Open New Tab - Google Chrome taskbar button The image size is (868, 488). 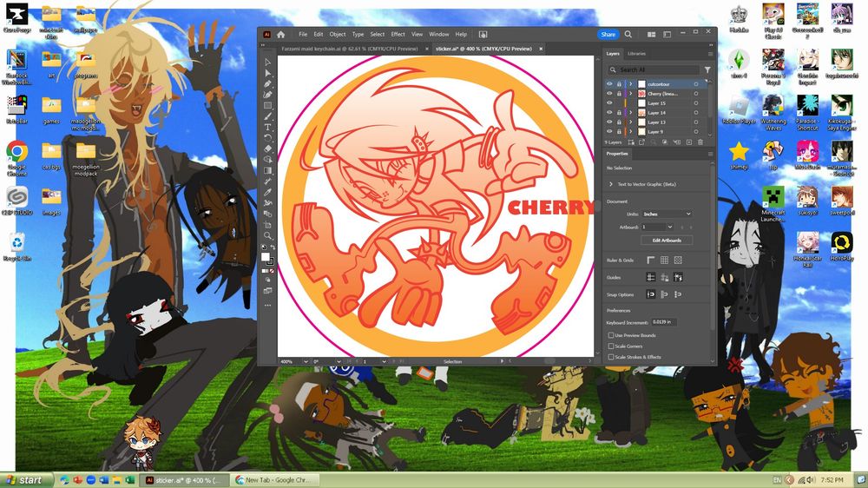(275, 480)
